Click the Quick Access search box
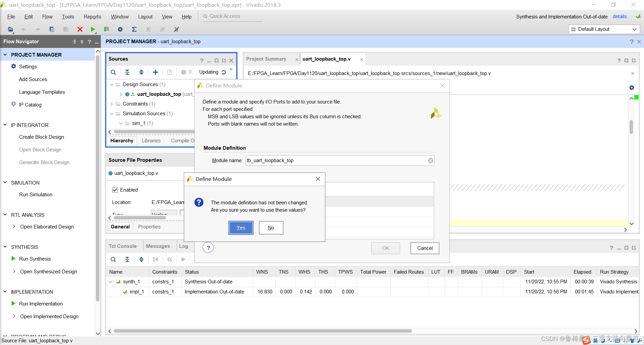The width and height of the screenshot is (644, 345). pos(232,16)
